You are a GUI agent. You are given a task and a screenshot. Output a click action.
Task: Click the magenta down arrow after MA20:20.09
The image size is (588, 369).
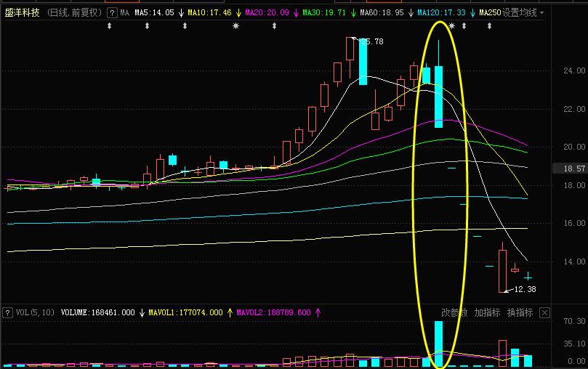tap(296, 13)
